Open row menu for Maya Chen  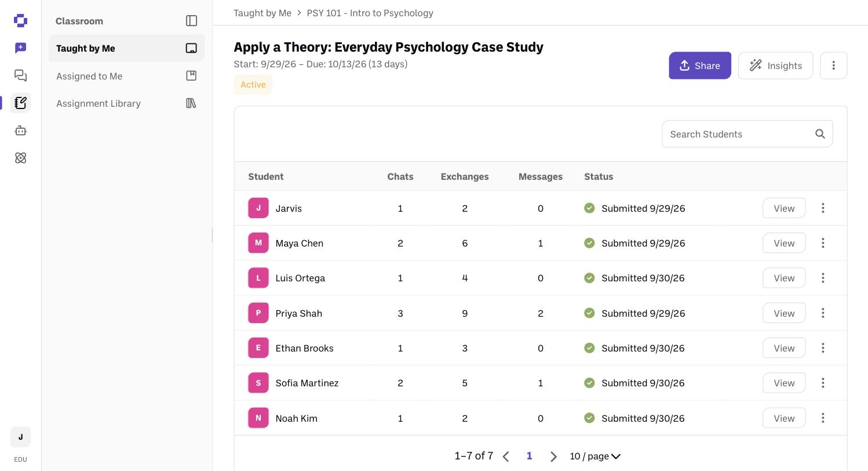pyautogui.click(x=823, y=243)
